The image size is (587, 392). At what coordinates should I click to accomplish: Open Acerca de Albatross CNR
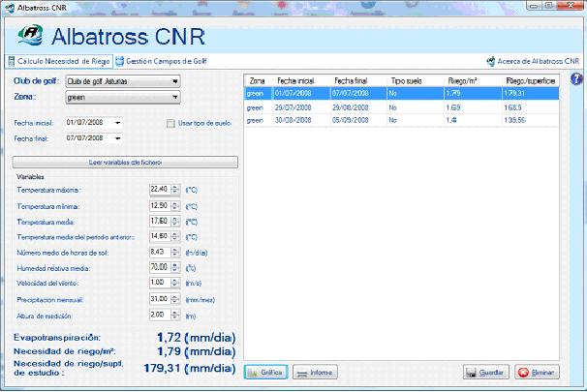(533, 61)
